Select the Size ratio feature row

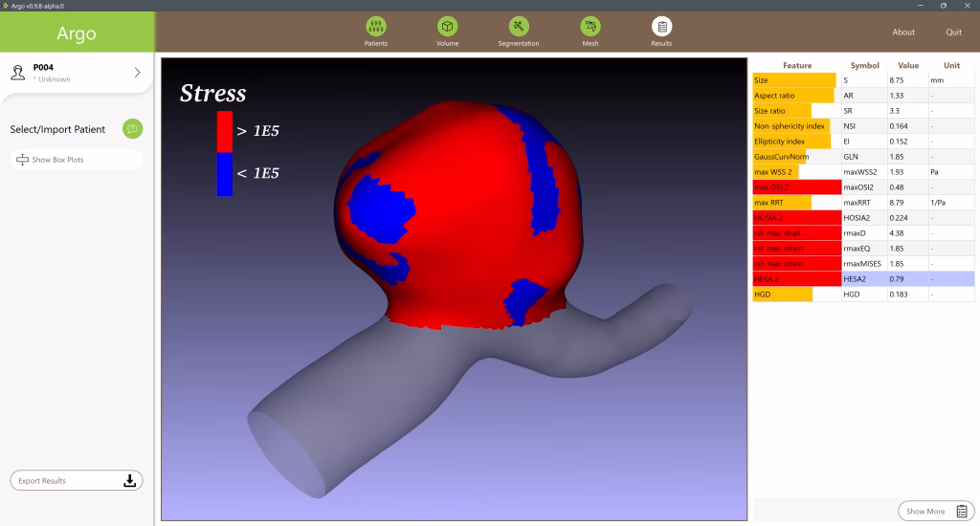863,111
